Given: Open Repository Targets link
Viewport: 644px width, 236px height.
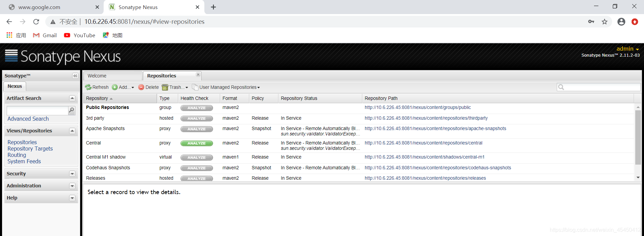Looking at the screenshot, I should (x=30, y=149).
